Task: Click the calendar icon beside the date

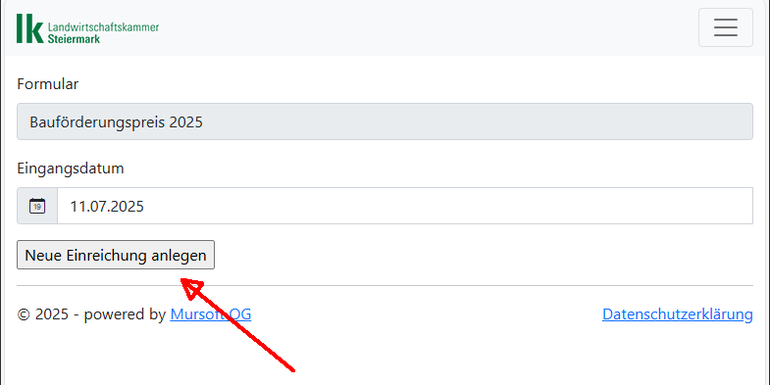Action: point(37,206)
